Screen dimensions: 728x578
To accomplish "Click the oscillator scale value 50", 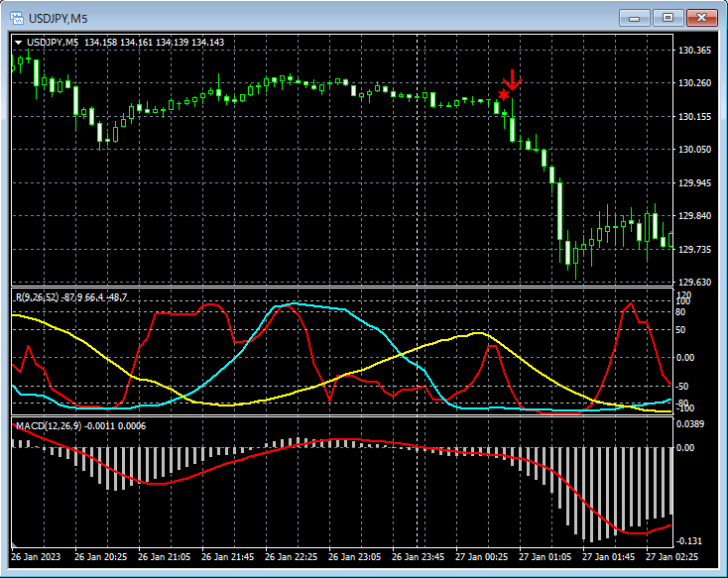I will tap(680, 330).
